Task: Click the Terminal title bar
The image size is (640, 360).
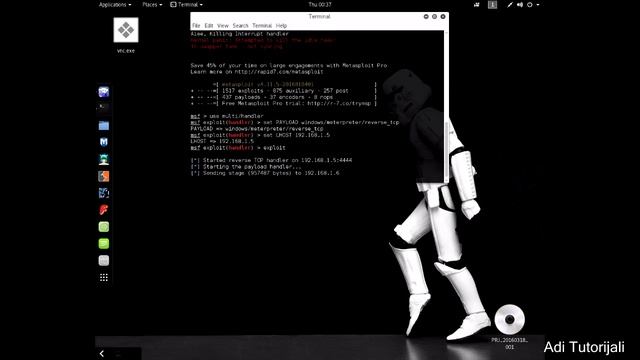Action: tap(319, 16)
